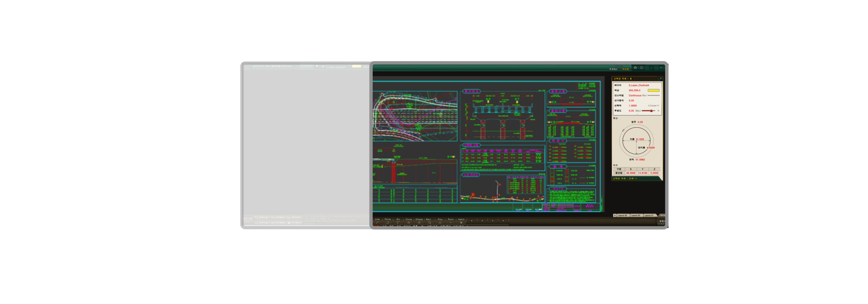Select the Rect rectangle tool
The image size is (868, 304).
coord(429,221)
